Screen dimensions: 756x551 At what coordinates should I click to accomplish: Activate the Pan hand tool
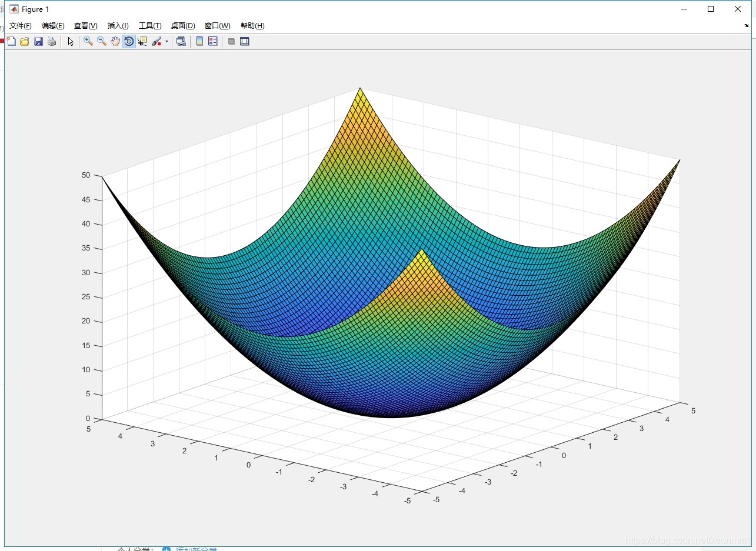pyautogui.click(x=115, y=41)
